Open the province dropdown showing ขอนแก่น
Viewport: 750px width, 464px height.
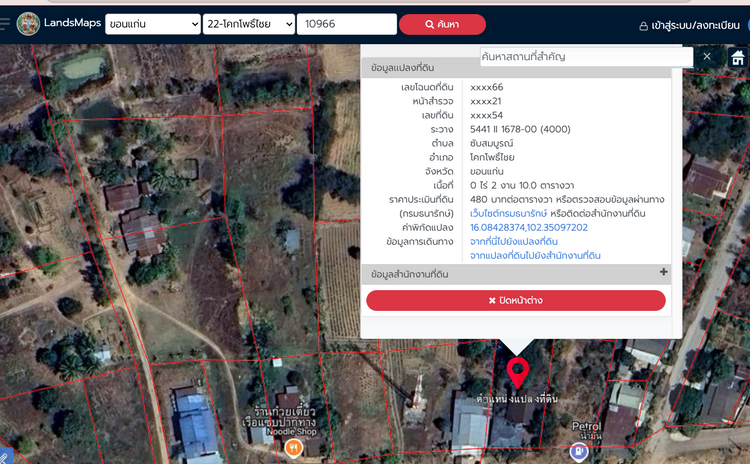pyautogui.click(x=153, y=24)
